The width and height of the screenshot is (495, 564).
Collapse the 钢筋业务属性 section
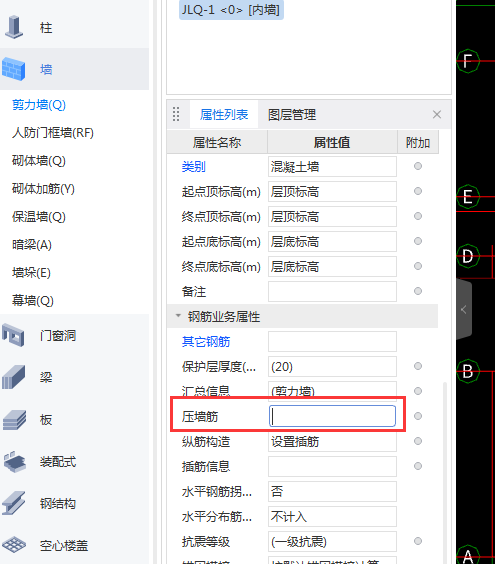coord(178,316)
